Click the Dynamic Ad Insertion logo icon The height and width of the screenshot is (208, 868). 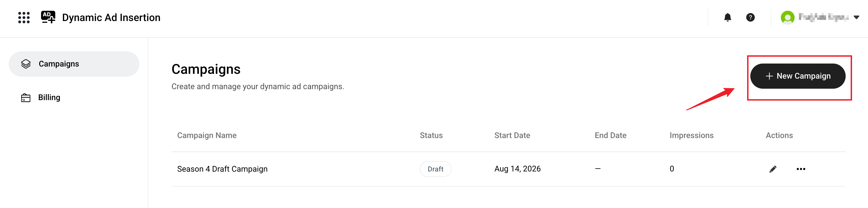(48, 17)
